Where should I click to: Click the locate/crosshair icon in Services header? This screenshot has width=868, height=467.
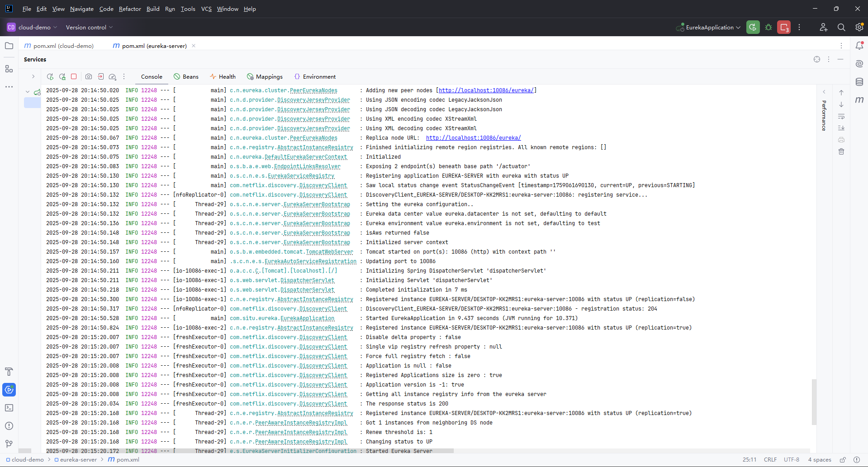point(817,59)
